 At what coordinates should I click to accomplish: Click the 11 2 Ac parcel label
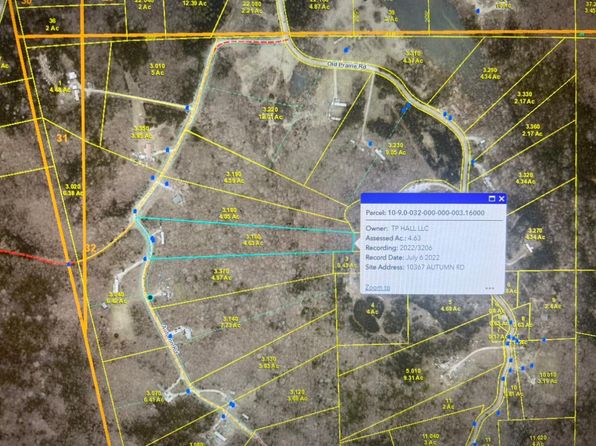(x=449, y=404)
